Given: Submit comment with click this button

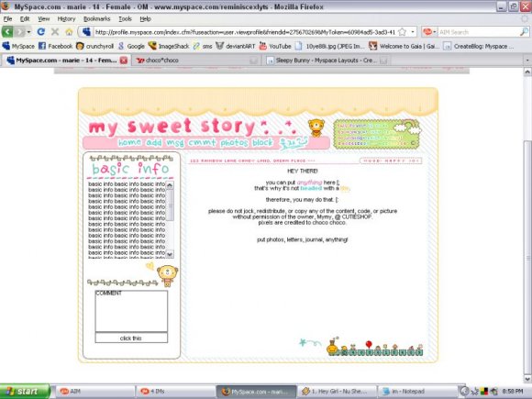Looking at the screenshot, I should pyautogui.click(x=131, y=338).
